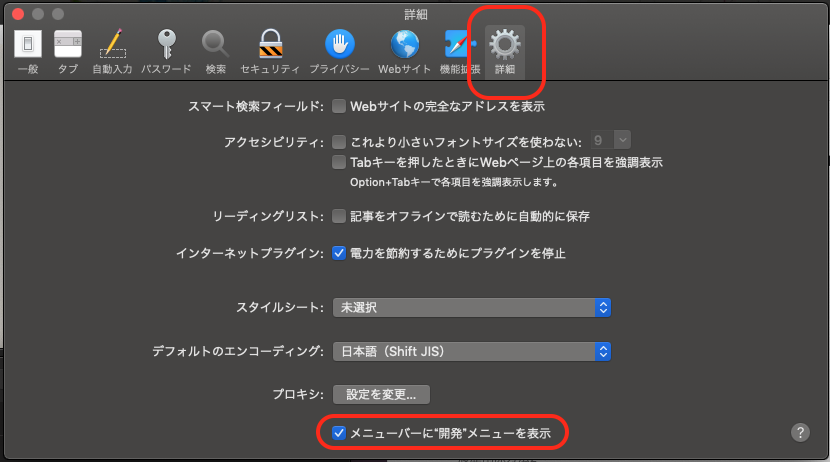
Task: Open the help question mark button
Action: [x=800, y=432]
